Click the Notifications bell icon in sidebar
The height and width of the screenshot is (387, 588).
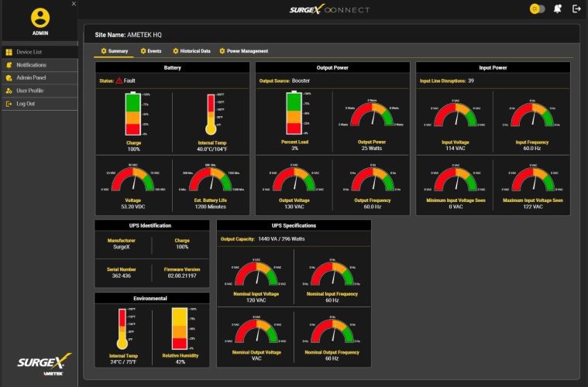point(9,65)
